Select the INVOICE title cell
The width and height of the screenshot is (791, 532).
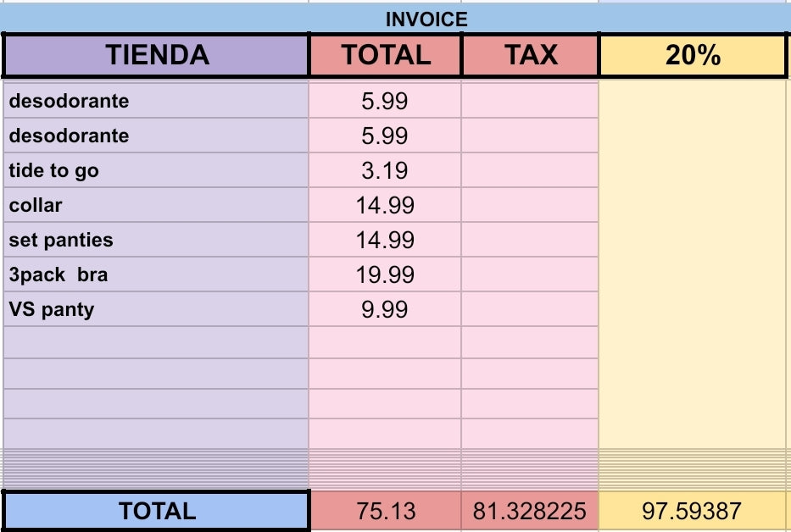[426, 19]
